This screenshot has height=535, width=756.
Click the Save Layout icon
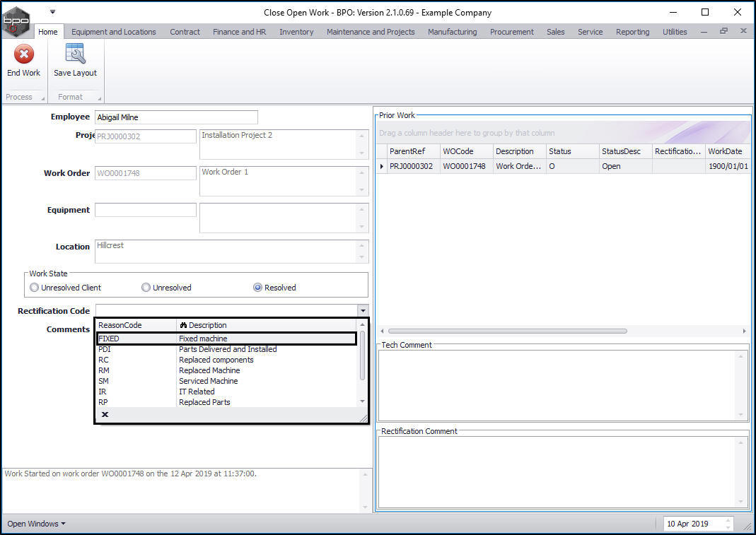[x=75, y=54]
